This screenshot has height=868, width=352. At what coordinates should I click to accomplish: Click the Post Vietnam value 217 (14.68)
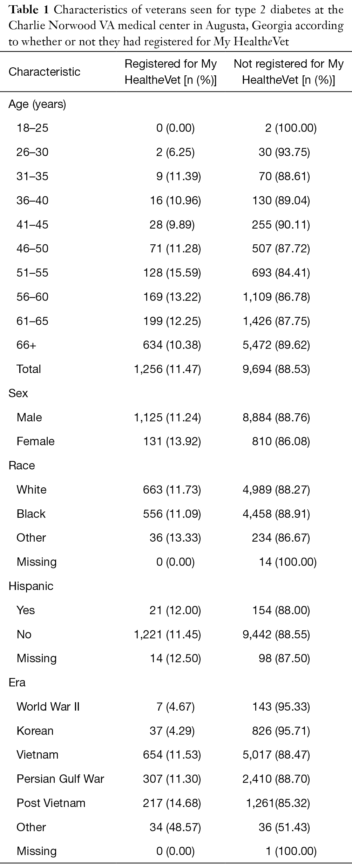coord(172,803)
